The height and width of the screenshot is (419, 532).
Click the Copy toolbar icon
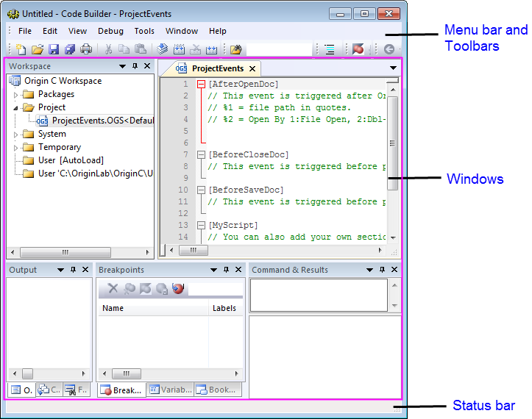(x=124, y=49)
